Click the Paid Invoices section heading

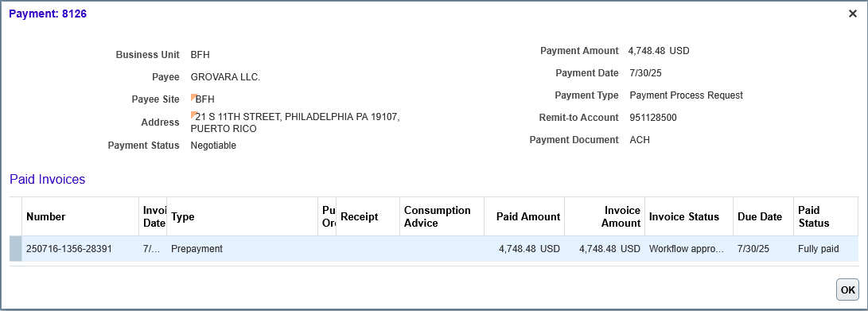pyautogui.click(x=48, y=179)
